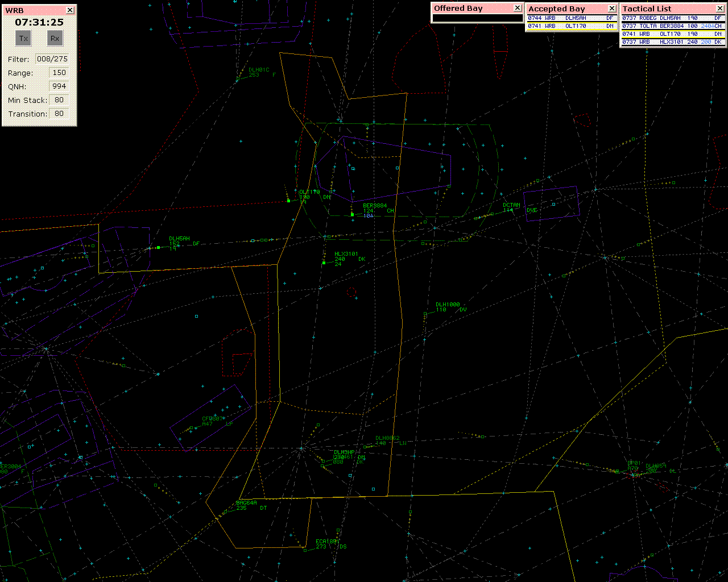Viewport: 728px width, 582px height.
Task: Select OLT170 row in Tactical List
Action: tap(672, 34)
